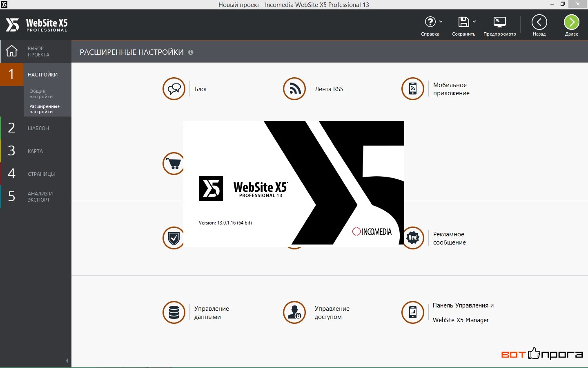The image size is (588, 368).
Task: Click the Управление доступом label
Action: 332,313
